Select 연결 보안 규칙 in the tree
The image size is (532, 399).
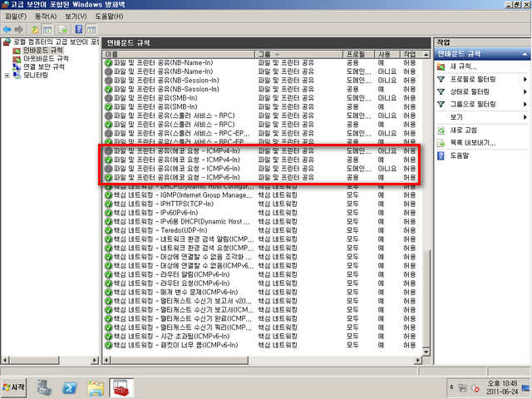pos(44,66)
